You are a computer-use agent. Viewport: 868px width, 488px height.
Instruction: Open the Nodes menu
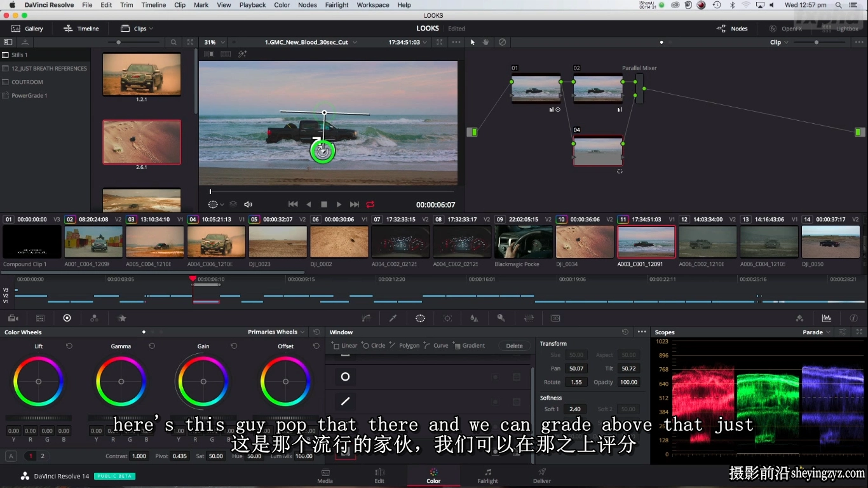coord(308,5)
